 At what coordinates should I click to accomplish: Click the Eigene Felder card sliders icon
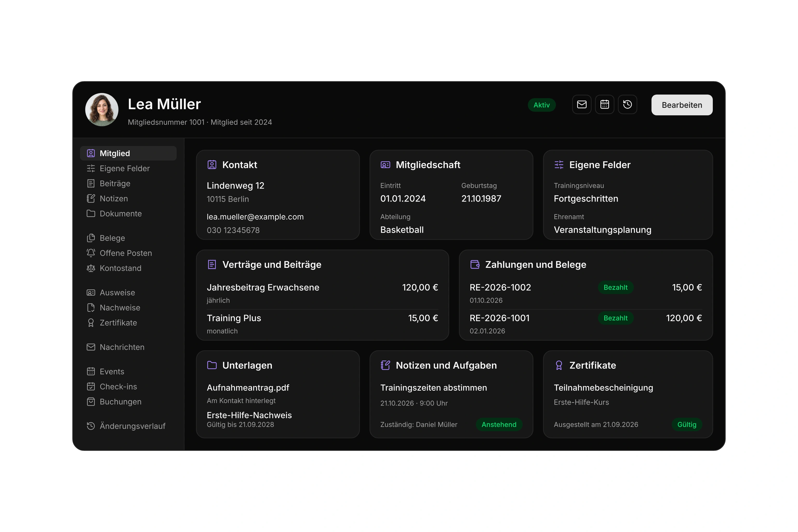559,164
